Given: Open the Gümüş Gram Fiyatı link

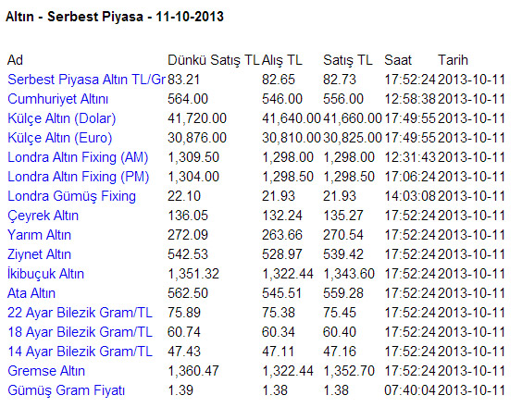Looking at the screenshot, I should pos(67,390).
